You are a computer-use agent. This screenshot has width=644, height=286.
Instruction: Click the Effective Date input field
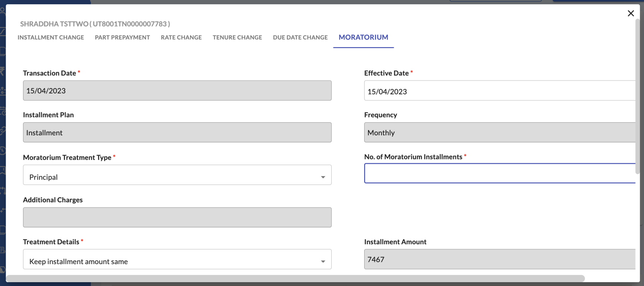tap(500, 90)
